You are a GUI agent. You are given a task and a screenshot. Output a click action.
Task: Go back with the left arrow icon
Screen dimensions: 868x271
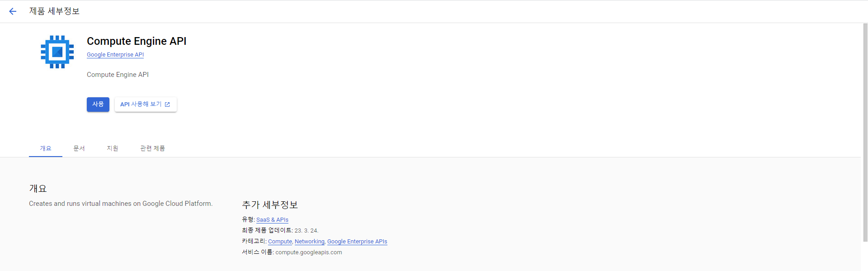click(13, 11)
